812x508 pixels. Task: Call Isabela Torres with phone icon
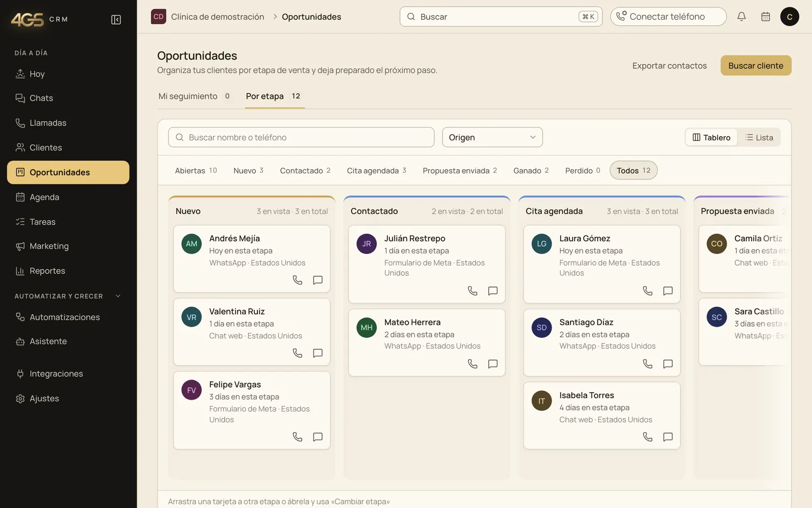coord(648,437)
